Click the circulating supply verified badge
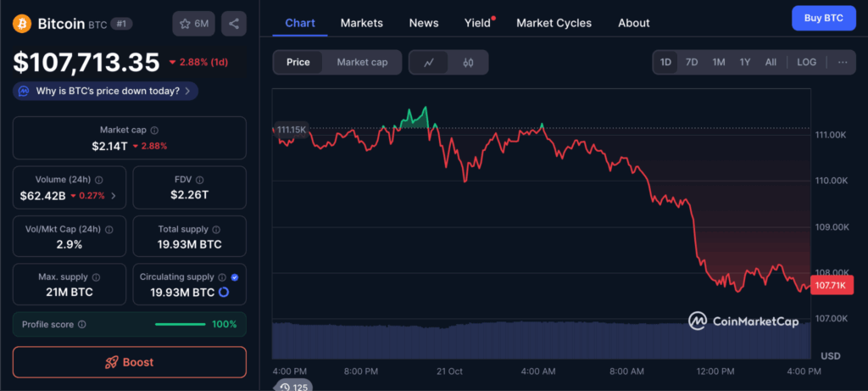868x391 pixels. 235,277
